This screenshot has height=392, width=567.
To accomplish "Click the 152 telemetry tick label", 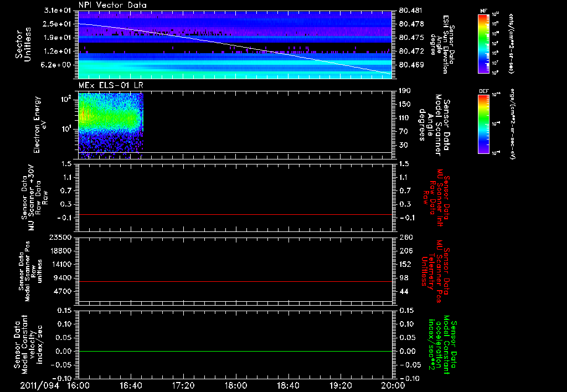I will tap(405, 264).
